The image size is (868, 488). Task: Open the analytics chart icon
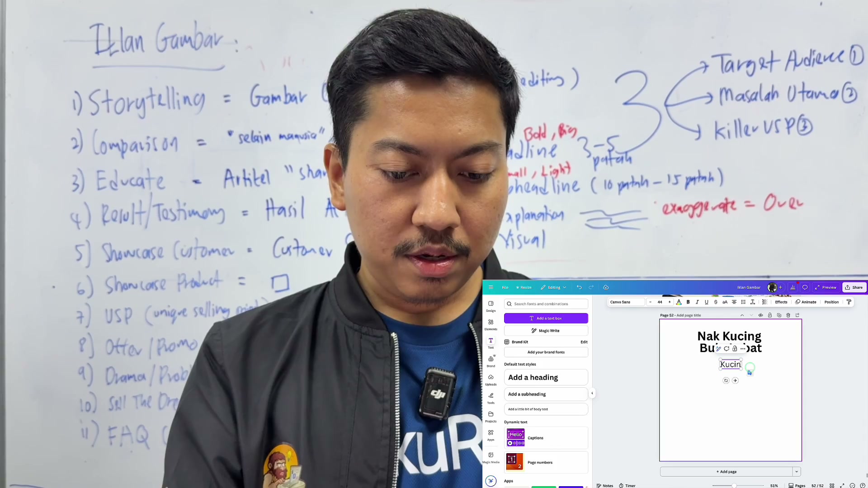[793, 287]
